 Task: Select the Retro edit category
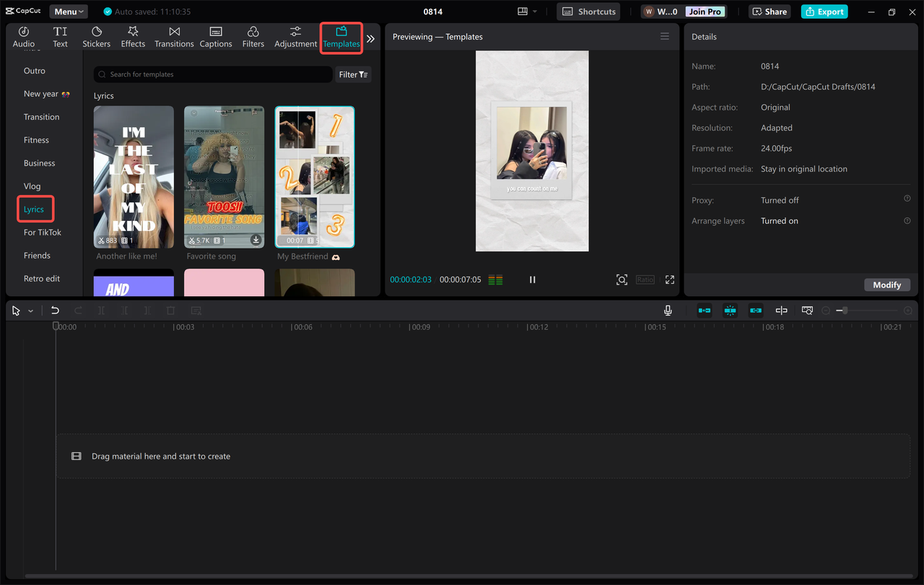coord(42,279)
